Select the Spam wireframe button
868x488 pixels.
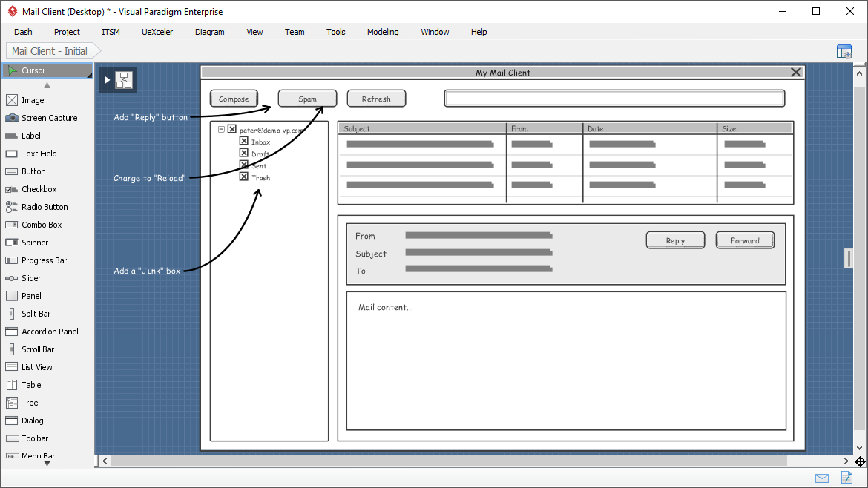coord(308,99)
